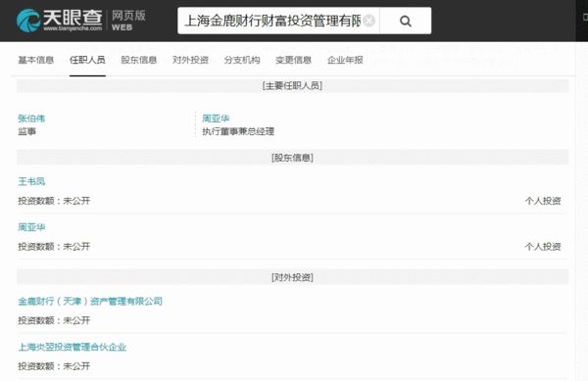Image resolution: width=588 pixels, height=381 pixels.
Task: Click the Tianyancha logo icon
Action: (28, 21)
